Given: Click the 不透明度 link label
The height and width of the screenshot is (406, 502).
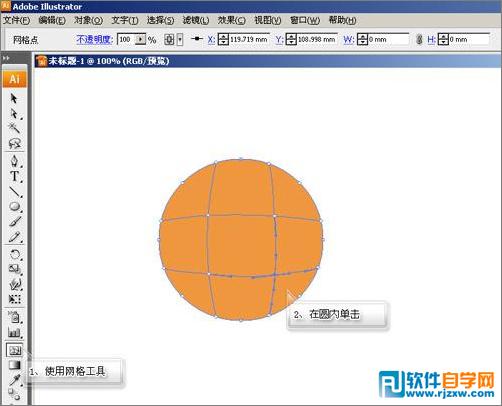Looking at the screenshot, I should click(x=94, y=40).
